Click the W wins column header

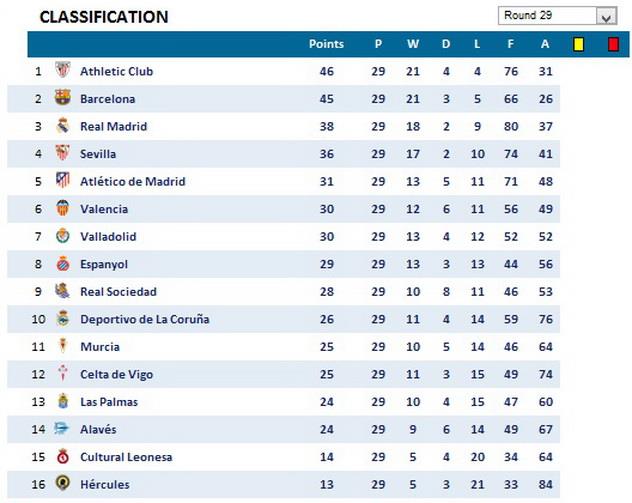[x=412, y=44]
